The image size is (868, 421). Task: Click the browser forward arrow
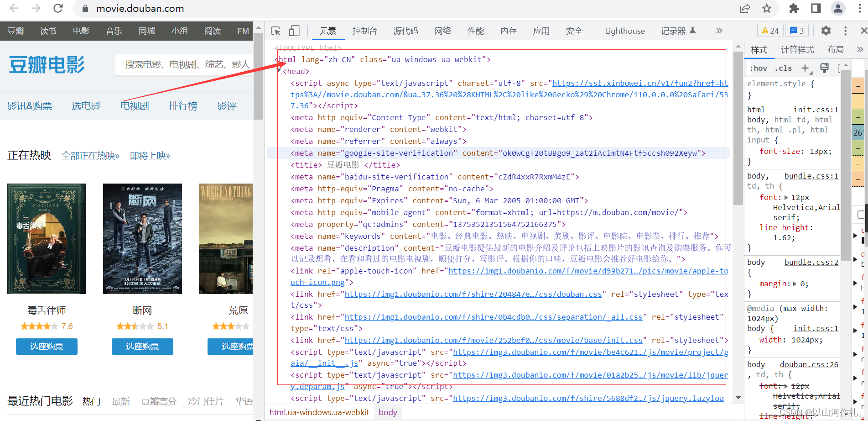(x=36, y=8)
